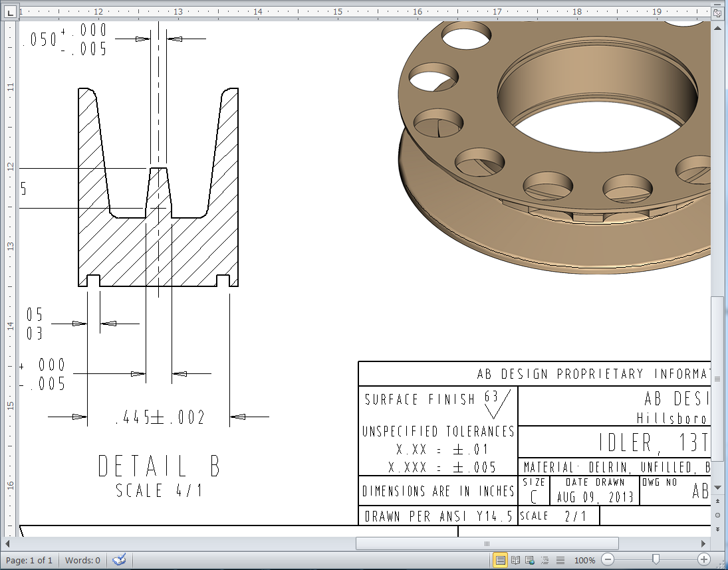The width and height of the screenshot is (728, 570).
Task: Zoom in with the plus button
Action: [704, 560]
